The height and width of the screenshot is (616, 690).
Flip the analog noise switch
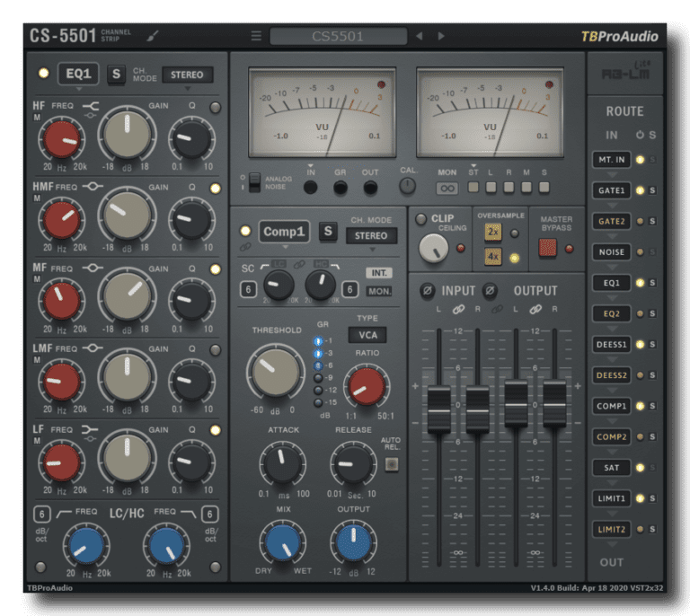[x=254, y=182]
